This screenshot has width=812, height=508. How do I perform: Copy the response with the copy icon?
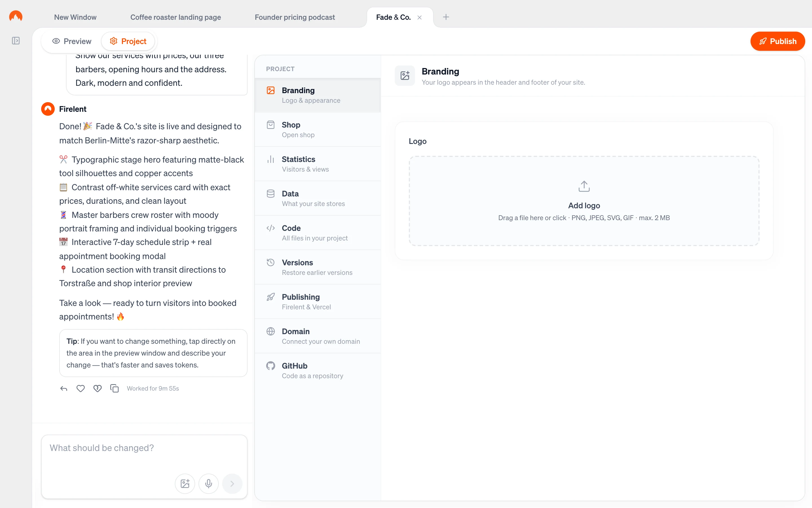coord(114,388)
